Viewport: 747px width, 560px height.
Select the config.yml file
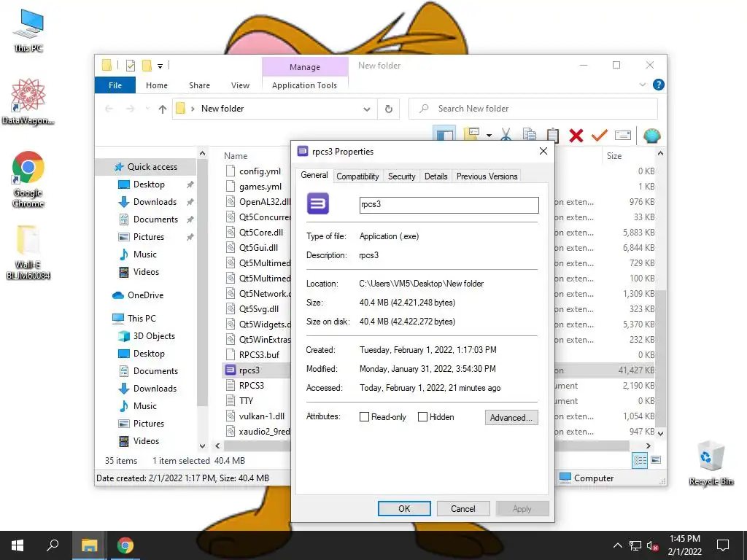point(260,171)
